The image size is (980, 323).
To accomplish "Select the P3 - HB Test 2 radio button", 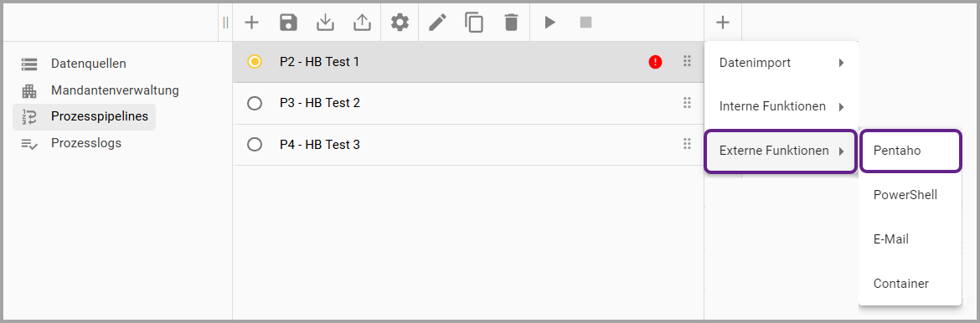I will click(x=255, y=103).
